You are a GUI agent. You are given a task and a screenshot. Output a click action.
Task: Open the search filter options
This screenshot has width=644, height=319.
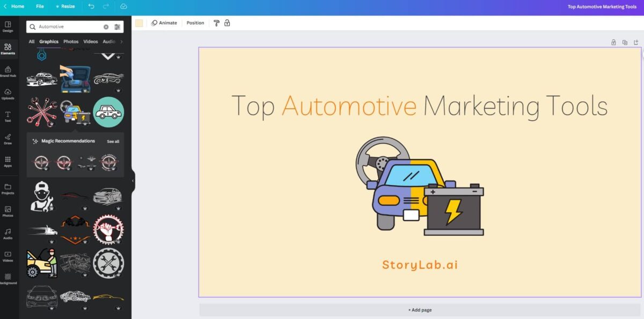117,26
